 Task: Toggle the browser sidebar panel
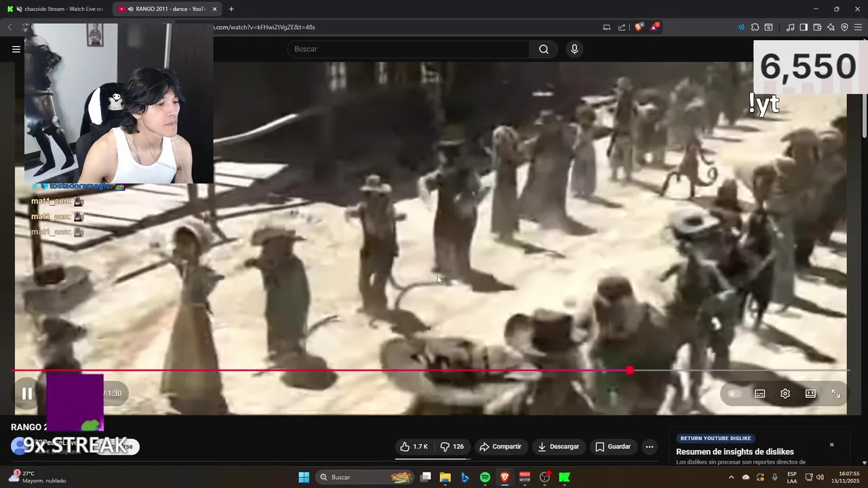click(804, 27)
